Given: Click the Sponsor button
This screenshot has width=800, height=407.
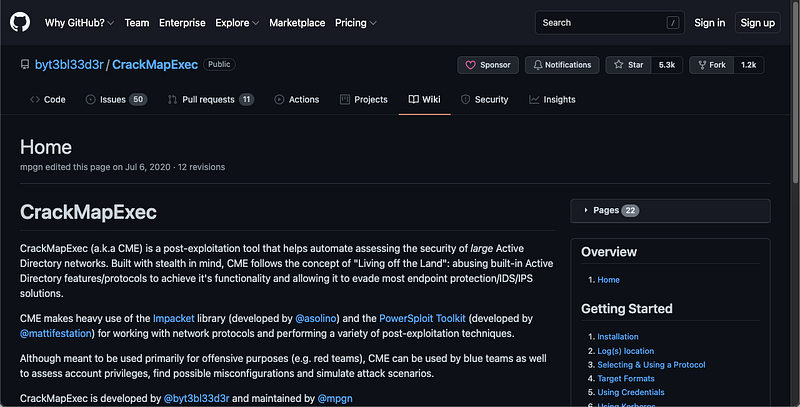Looking at the screenshot, I should (488, 65).
